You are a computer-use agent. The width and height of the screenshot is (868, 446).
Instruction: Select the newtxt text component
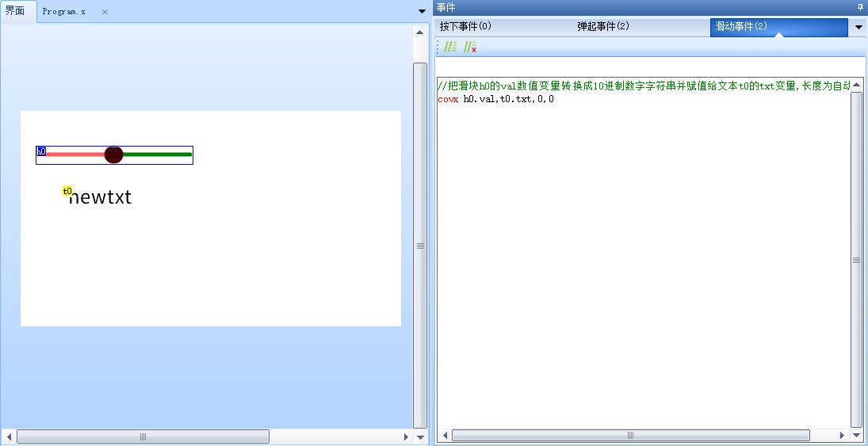[100, 198]
